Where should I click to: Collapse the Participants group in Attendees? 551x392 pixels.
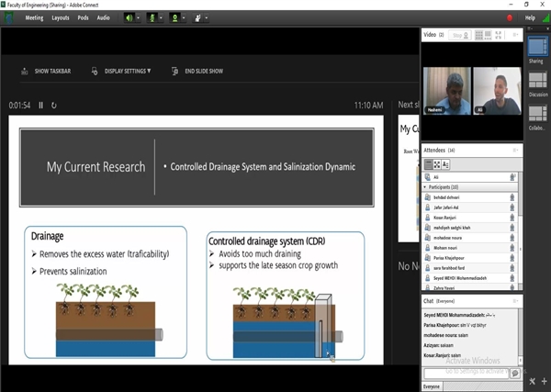click(425, 186)
